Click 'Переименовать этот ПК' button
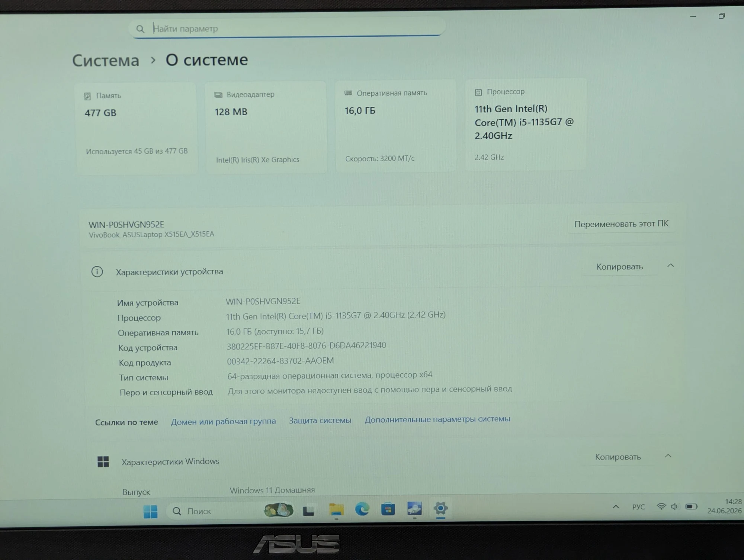Image resolution: width=744 pixels, height=560 pixels. point(621,224)
